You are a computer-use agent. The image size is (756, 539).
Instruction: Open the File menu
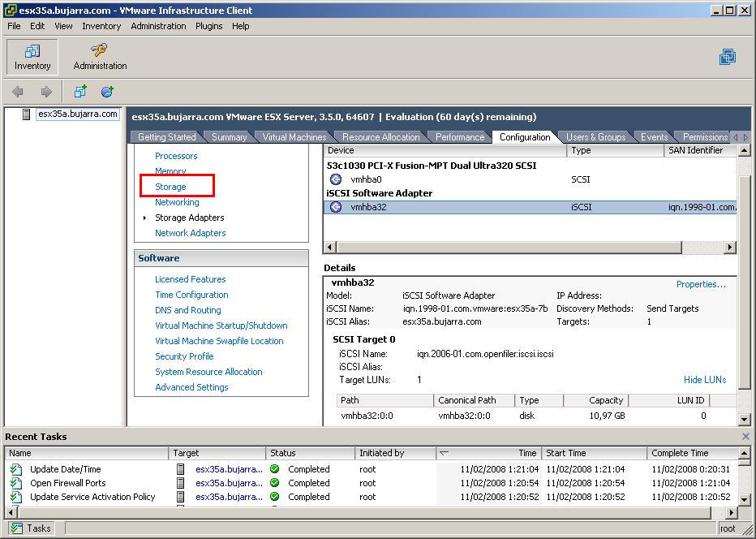pos(14,26)
